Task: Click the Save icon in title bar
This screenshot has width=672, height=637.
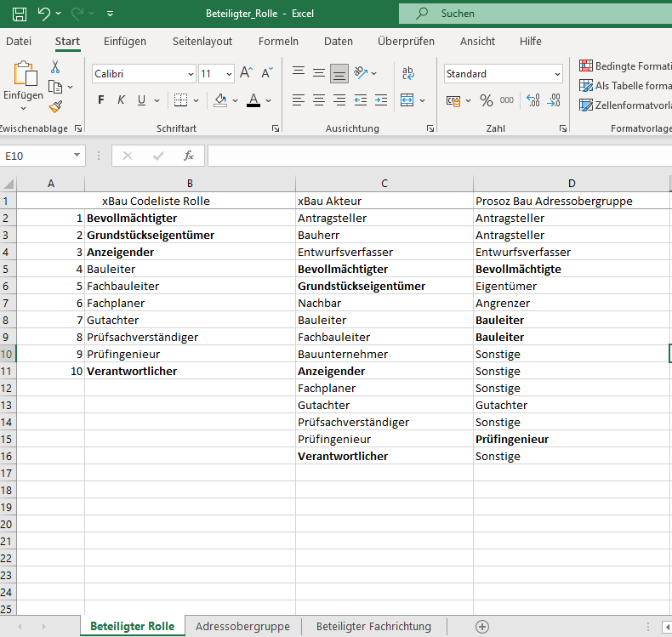Action: click(x=20, y=14)
